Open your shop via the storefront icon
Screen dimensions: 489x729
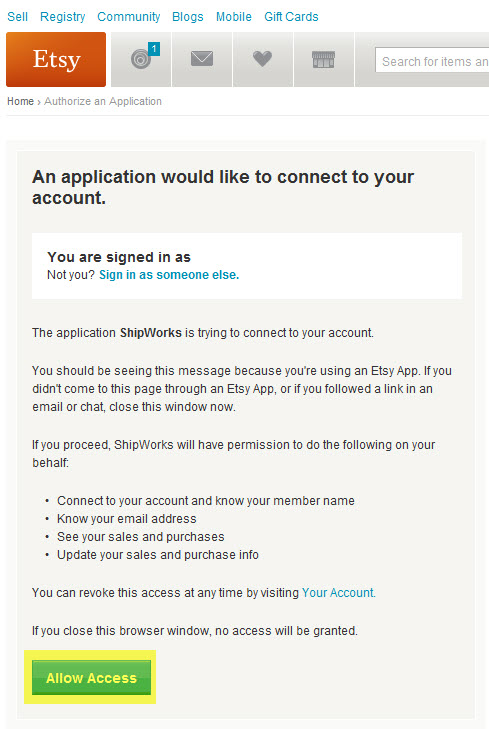pos(324,60)
